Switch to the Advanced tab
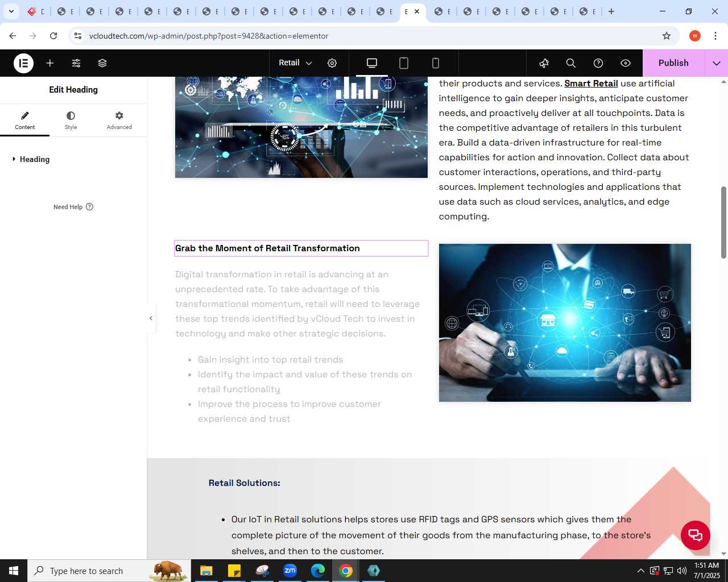 (x=119, y=120)
